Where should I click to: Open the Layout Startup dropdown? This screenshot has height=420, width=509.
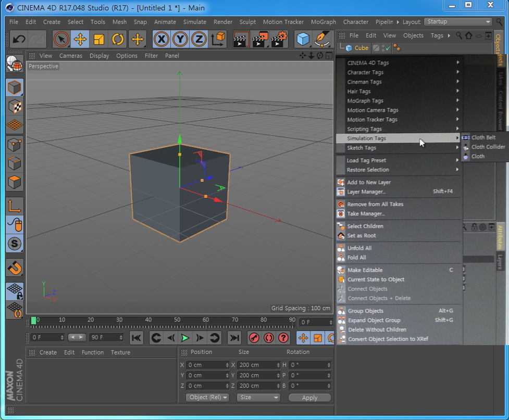tap(458, 22)
